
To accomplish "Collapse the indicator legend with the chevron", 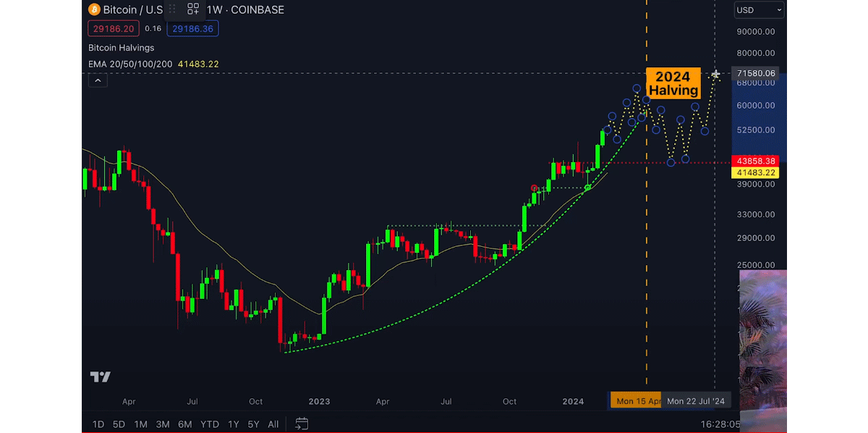I will click(x=98, y=80).
